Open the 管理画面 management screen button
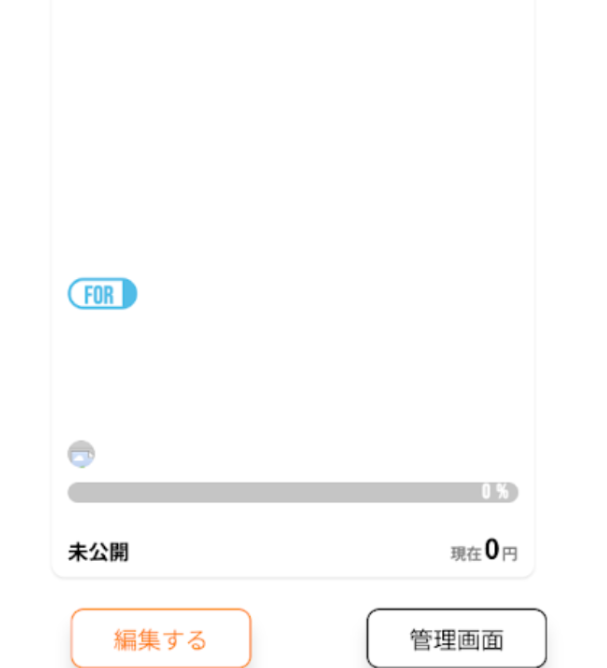 pyautogui.click(x=457, y=638)
